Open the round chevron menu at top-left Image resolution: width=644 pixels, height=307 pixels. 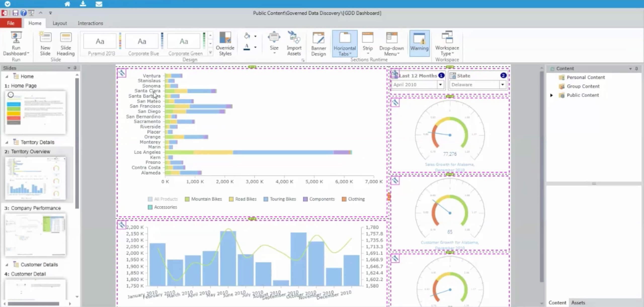click(x=8, y=4)
